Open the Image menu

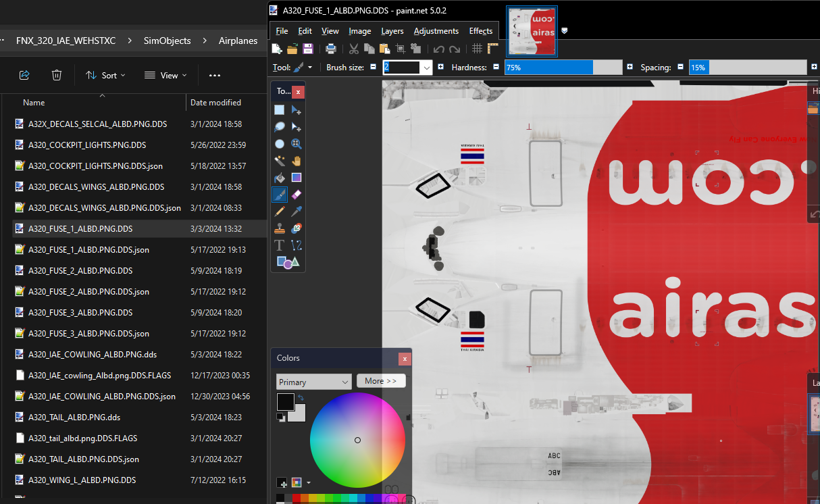click(x=360, y=31)
